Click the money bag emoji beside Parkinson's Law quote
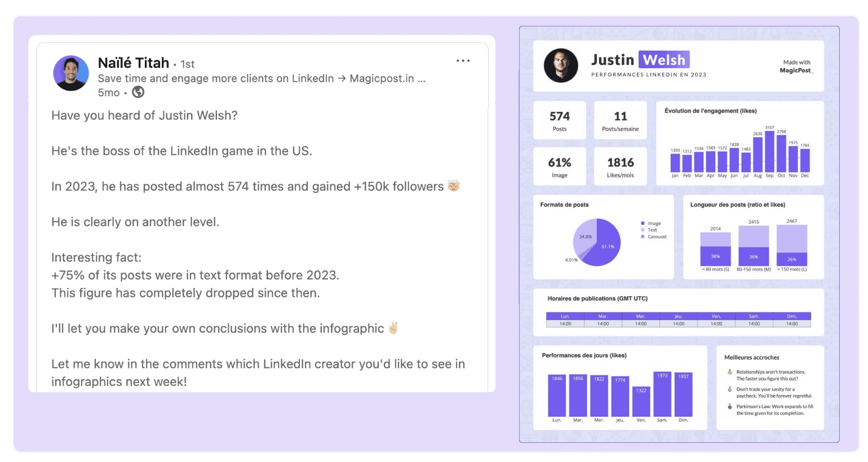 click(730, 406)
